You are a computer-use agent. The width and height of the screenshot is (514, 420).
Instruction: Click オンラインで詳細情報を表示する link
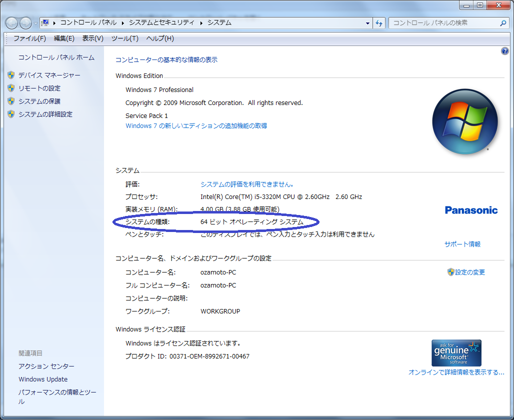(456, 372)
